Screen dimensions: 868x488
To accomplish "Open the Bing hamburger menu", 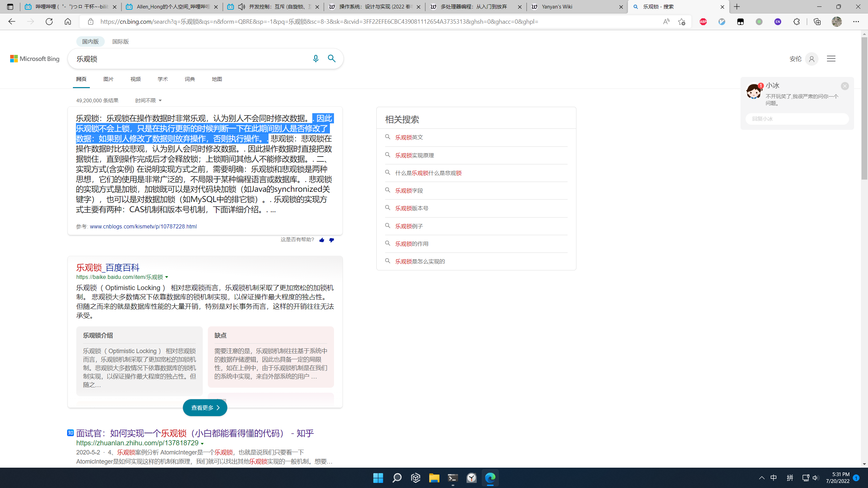I will pyautogui.click(x=831, y=58).
